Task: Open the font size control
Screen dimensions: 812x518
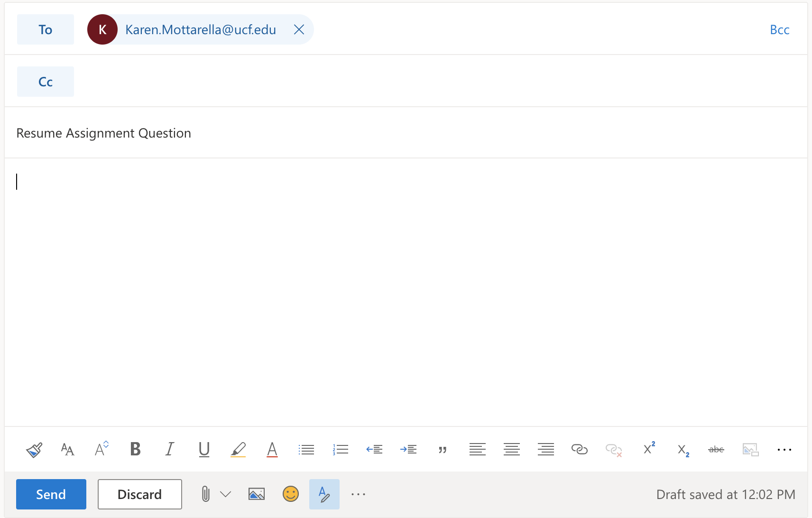Action: pyautogui.click(x=101, y=449)
